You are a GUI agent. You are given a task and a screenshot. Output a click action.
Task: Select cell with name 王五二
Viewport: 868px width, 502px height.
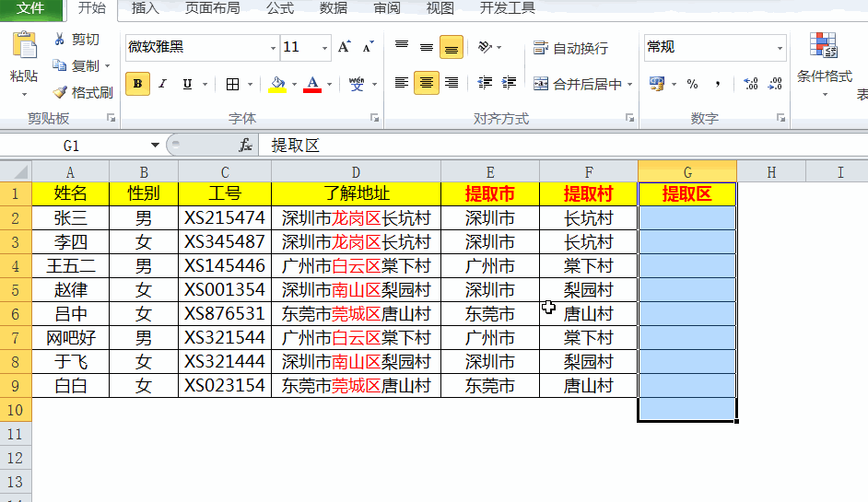point(70,265)
